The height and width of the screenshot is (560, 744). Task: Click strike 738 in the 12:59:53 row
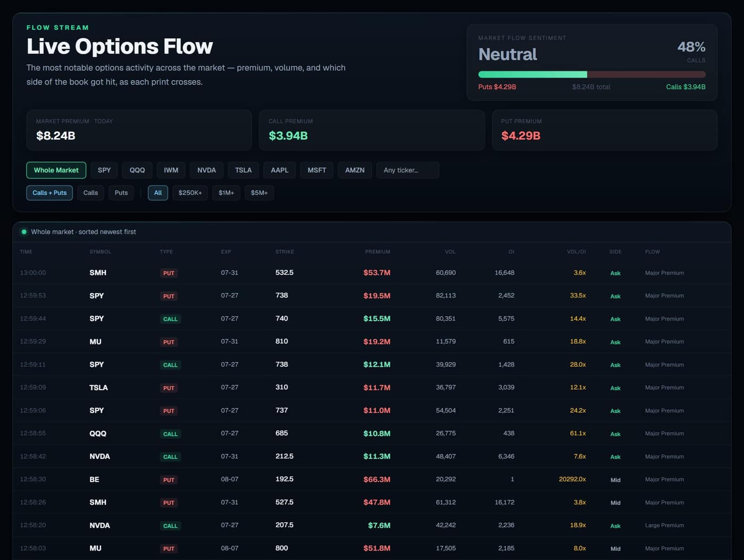point(282,295)
